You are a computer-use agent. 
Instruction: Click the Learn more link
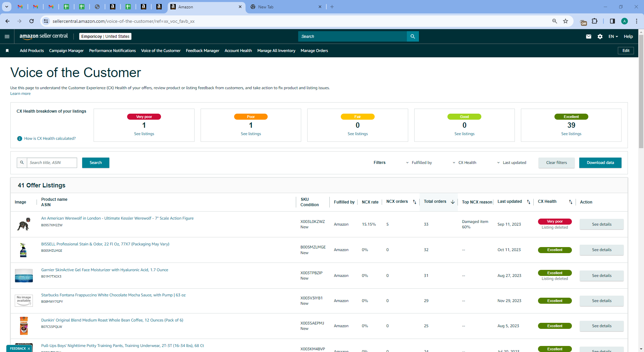tap(20, 94)
